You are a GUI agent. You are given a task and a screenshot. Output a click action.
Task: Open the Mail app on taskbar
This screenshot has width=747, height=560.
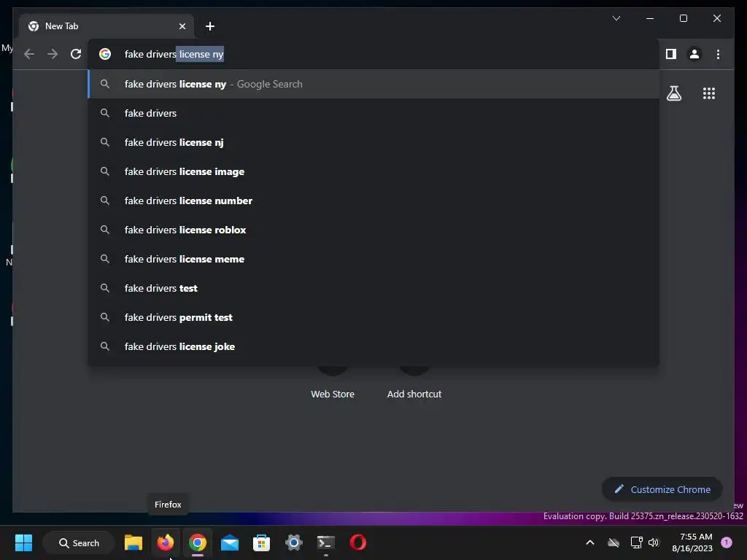point(230,542)
